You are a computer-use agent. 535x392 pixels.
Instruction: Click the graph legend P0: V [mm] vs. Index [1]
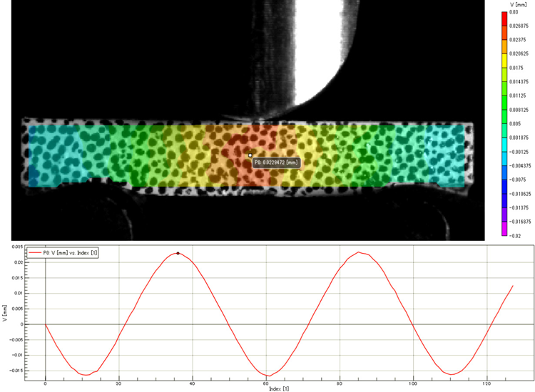[x=63, y=253]
